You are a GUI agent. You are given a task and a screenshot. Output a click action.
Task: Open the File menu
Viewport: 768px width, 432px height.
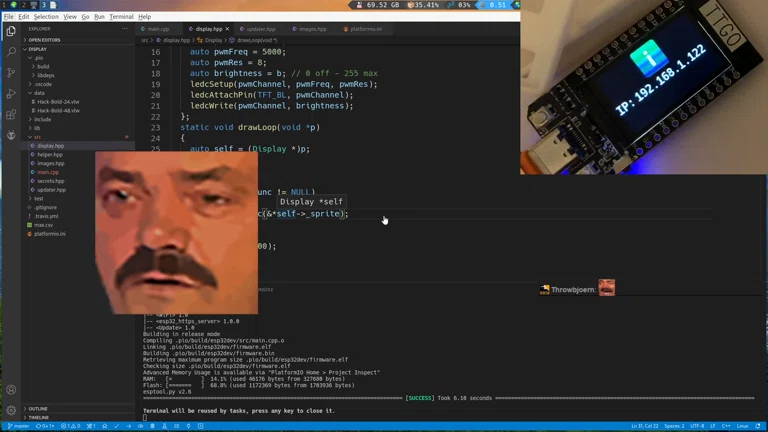[x=9, y=17]
